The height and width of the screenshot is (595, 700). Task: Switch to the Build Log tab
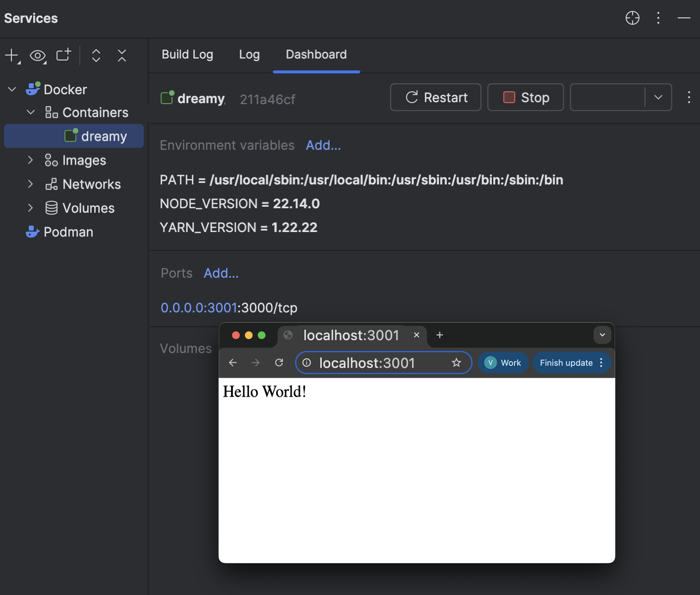coord(187,55)
